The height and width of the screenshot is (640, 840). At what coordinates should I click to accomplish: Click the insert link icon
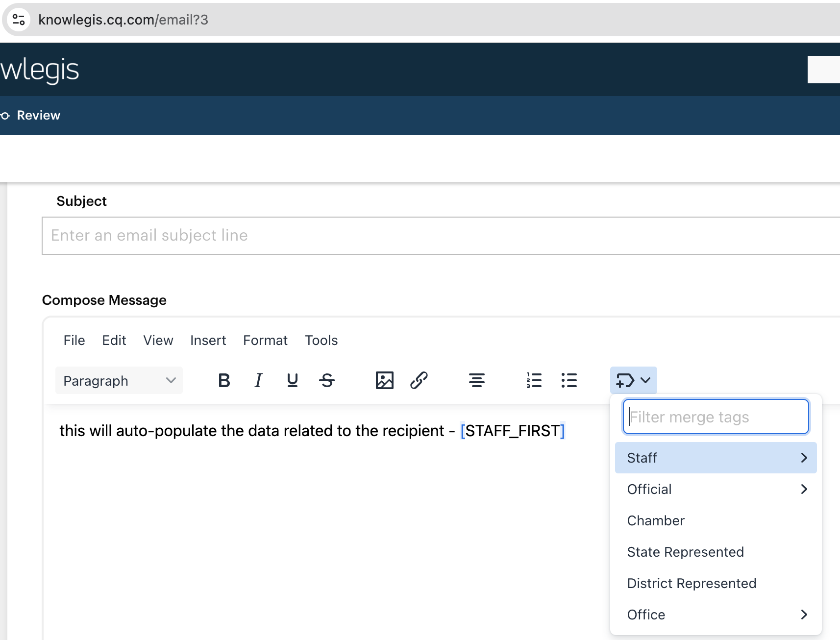point(419,380)
